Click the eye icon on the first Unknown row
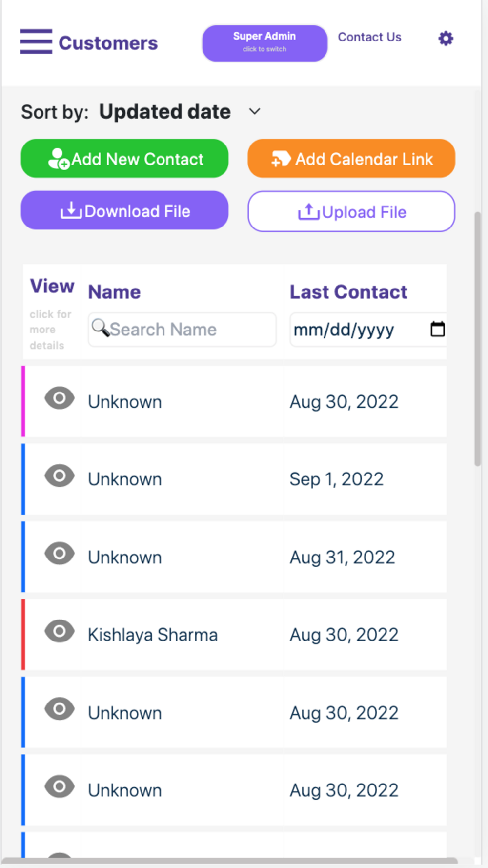 (60, 398)
